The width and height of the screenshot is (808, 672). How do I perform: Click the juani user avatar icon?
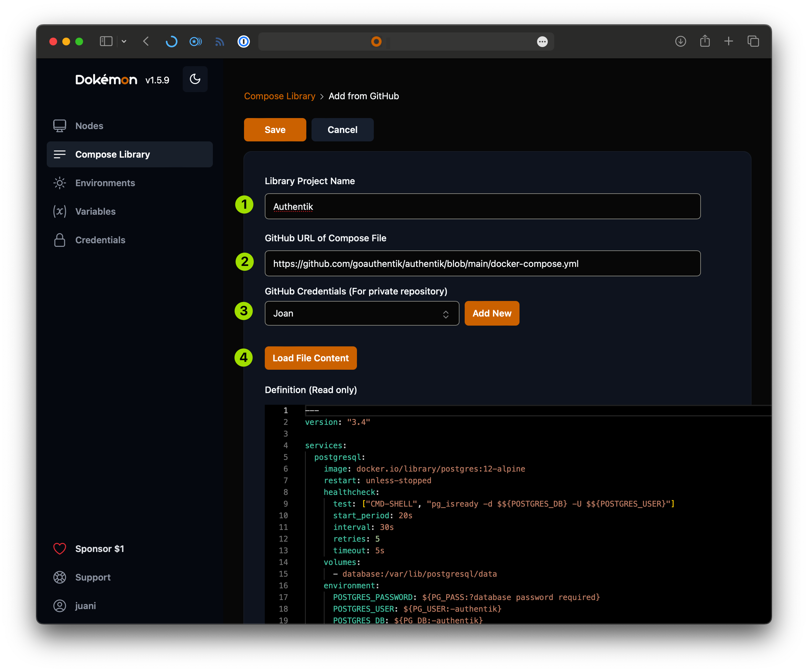pyautogui.click(x=60, y=606)
